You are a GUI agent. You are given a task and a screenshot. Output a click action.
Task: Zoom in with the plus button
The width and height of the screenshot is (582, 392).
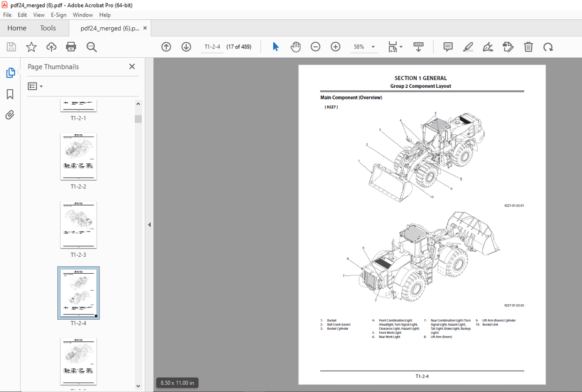335,46
